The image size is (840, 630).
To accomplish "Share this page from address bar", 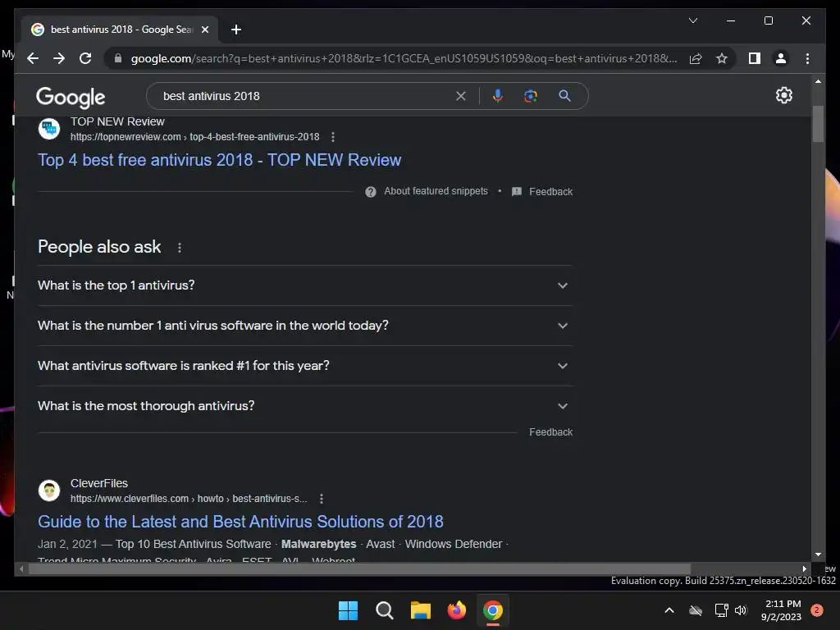I will click(696, 58).
